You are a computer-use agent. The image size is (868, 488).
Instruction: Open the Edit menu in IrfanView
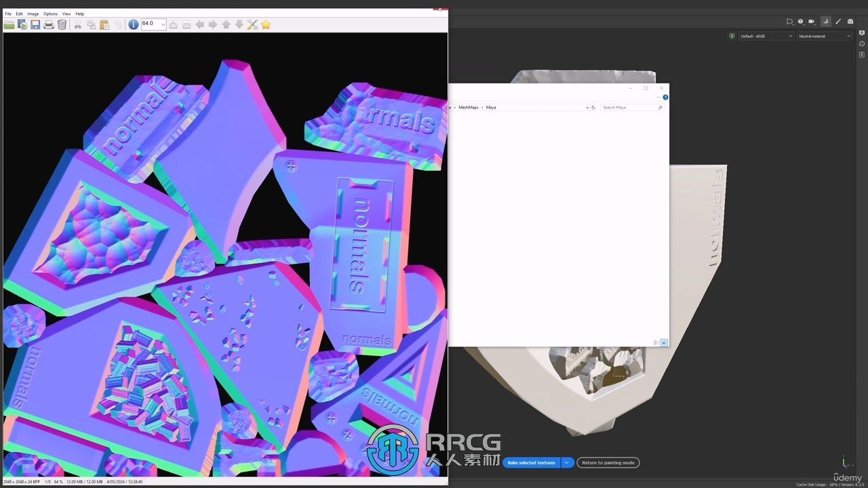[x=20, y=14]
